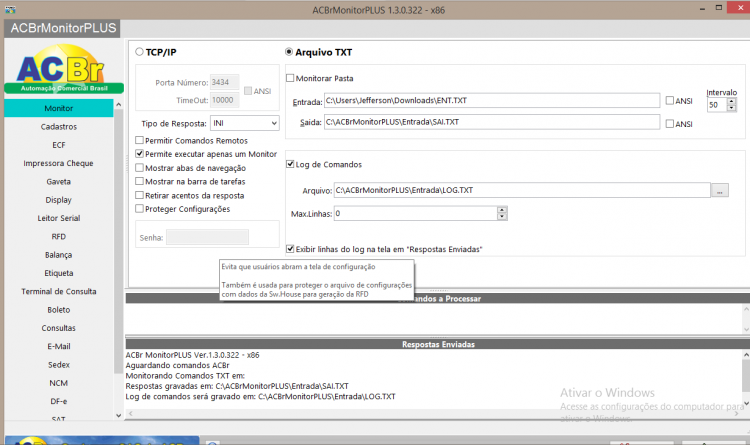
Task: Uncheck Permite executar apenas um Monitor
Action: pyautogui.click(x=139, y=154)
